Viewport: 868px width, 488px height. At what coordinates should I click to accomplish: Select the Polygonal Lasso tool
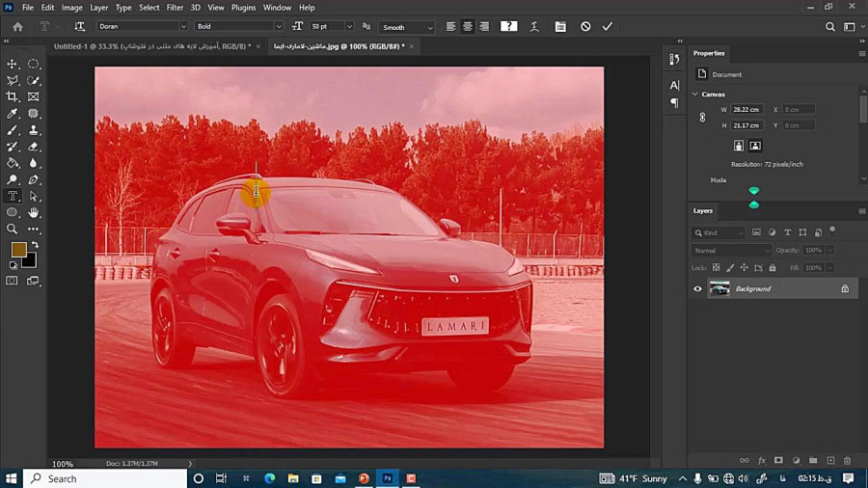(x=12, y=81)
